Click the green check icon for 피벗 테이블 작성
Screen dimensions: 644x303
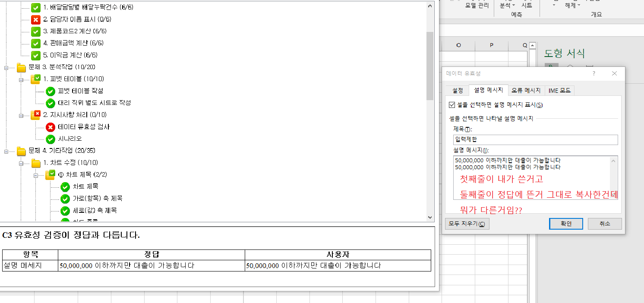tap(51, 91)
